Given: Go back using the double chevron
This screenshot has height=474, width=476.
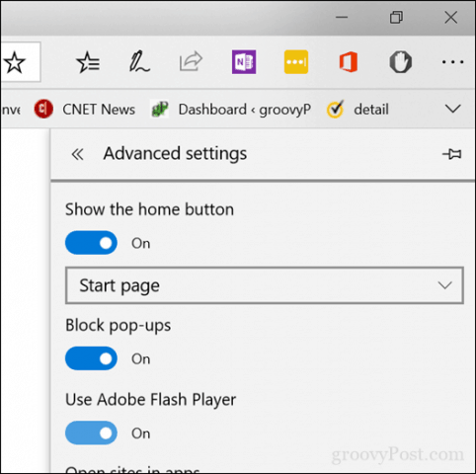Looking at the screenshot, I should pyautogui.click(x=78, y=154).
